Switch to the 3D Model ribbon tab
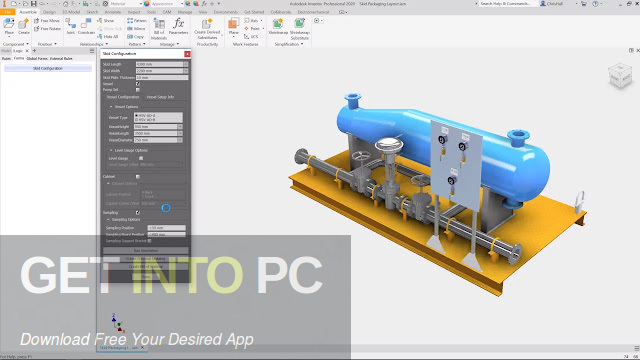Viewport: 640px width, 360px height. pos(71,12)
